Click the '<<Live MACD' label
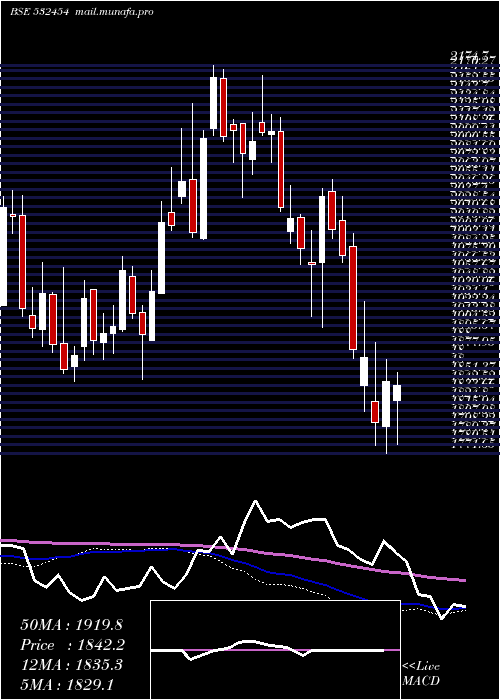This screenshot has height=700, width=500. click(x=421, y=674)
